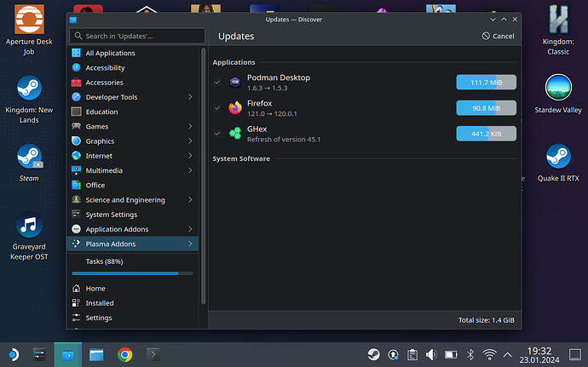Go to the Home page
The height and width of the screenshot is (367, 588).
[x=133, y=289]
